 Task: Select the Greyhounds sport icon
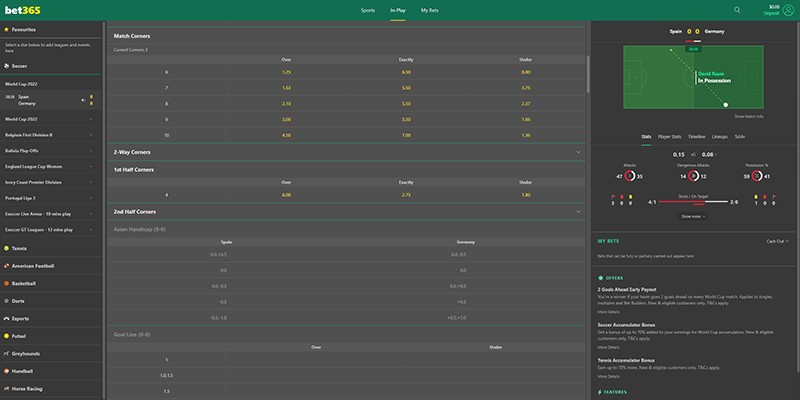(x=7, y=354)
